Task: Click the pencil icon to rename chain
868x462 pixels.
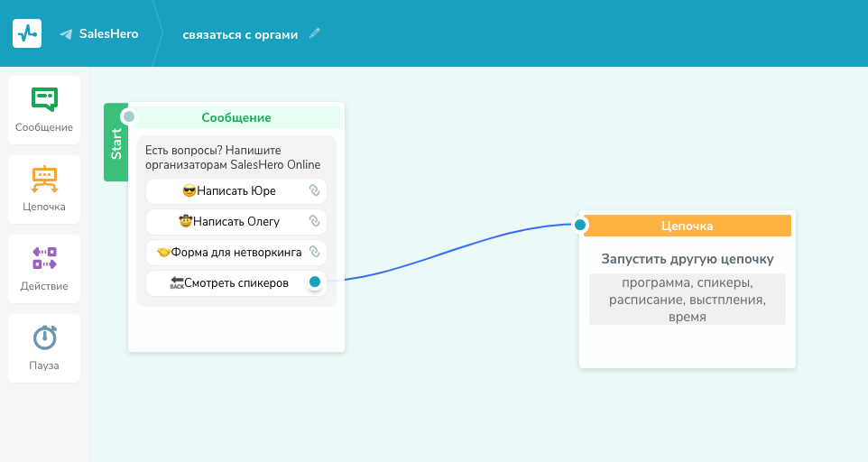Action: (x=314, y=33)
